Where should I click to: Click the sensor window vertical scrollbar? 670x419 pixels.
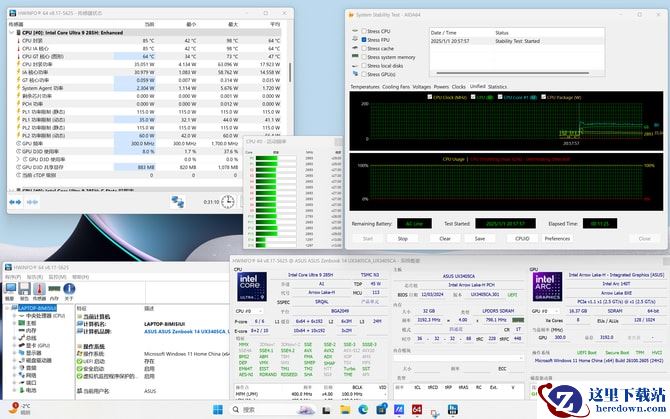[x=290, y=73]
